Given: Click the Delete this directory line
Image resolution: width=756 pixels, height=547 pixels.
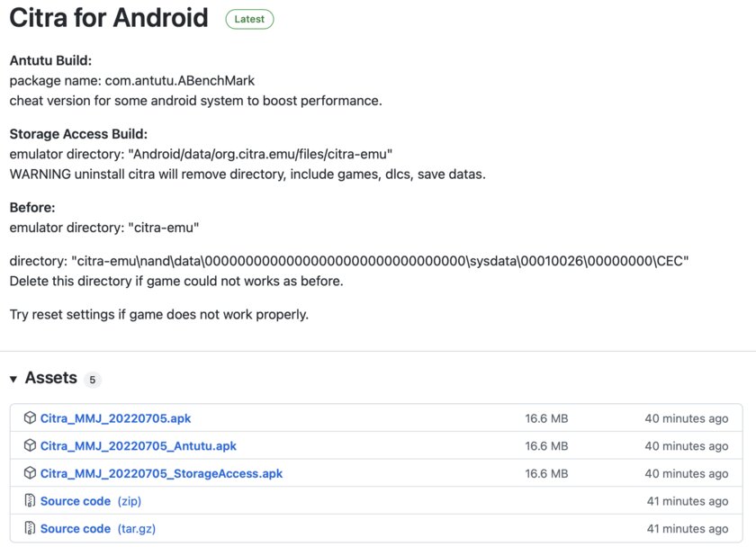Looking at the screenshot, I should click(x=176, y=281).
